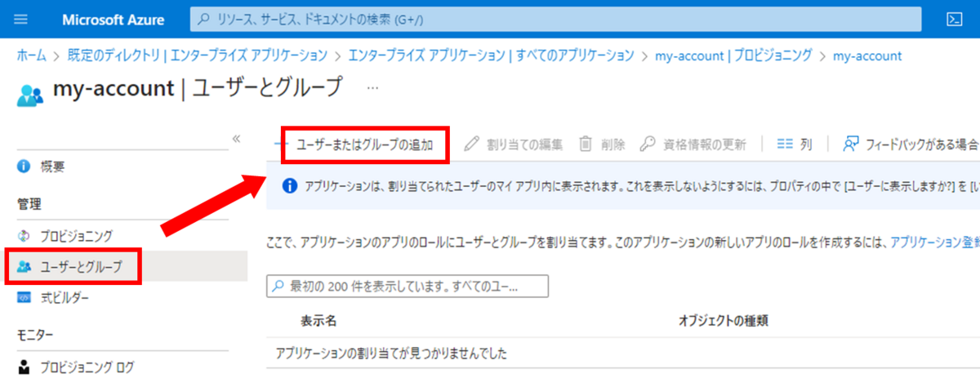Click the info icon in the blue banner
This screenshot has width=980, height=378.
coord(288,186)
